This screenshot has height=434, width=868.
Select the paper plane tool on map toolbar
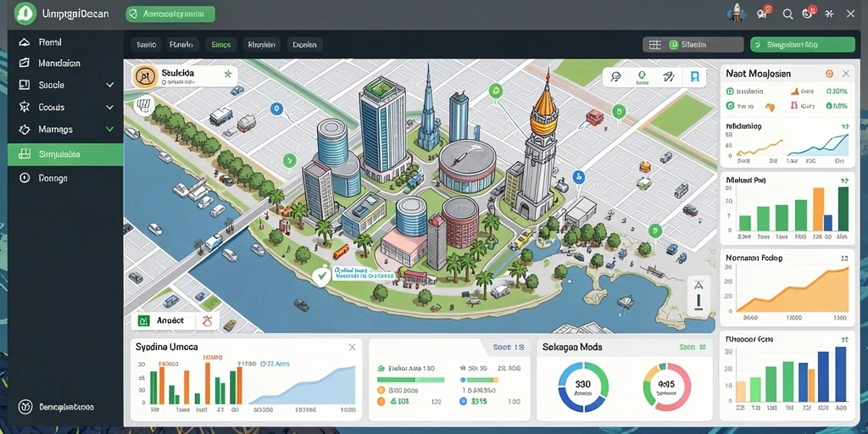click(668, 77)
